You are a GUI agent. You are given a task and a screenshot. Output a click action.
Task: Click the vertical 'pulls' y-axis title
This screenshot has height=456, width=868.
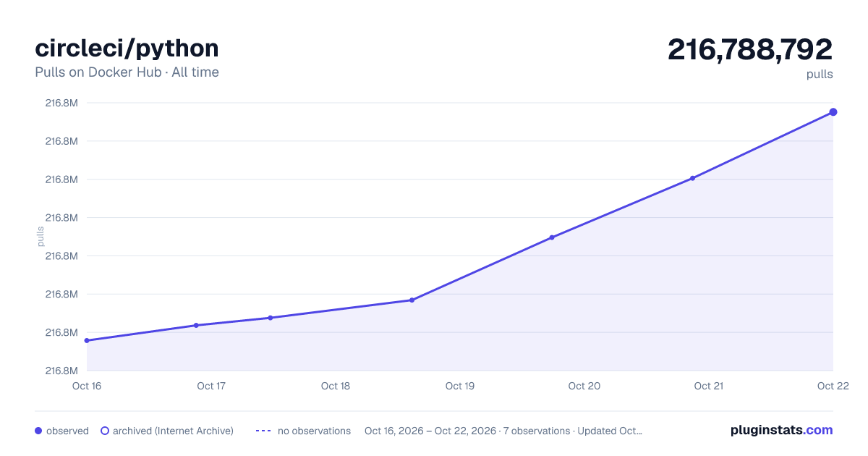pos(41,237)
